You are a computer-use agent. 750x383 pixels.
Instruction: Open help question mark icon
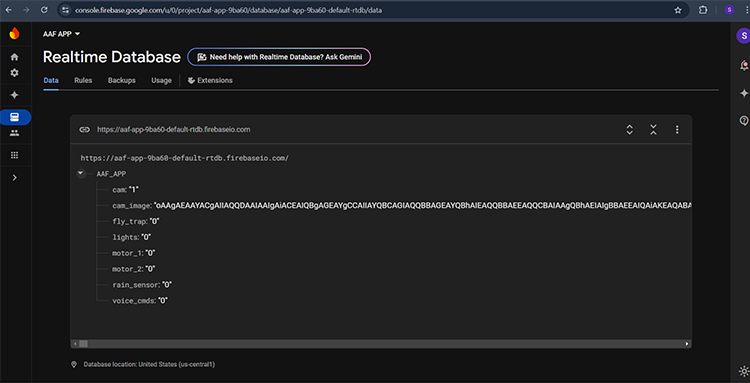coord(744,120)
